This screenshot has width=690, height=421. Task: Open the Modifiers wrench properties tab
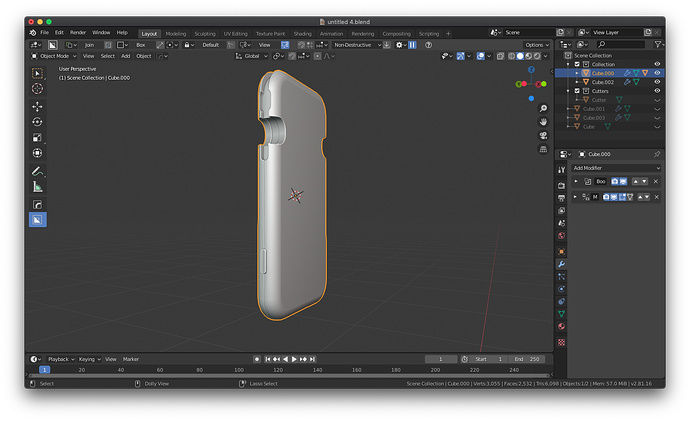pyautogui.click(x=562, y=264)
